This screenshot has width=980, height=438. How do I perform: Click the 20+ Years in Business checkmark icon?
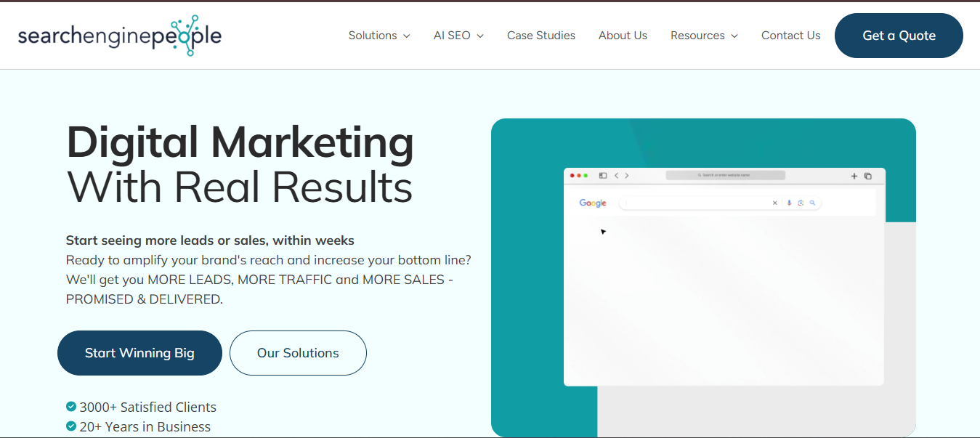pos(71,426)
